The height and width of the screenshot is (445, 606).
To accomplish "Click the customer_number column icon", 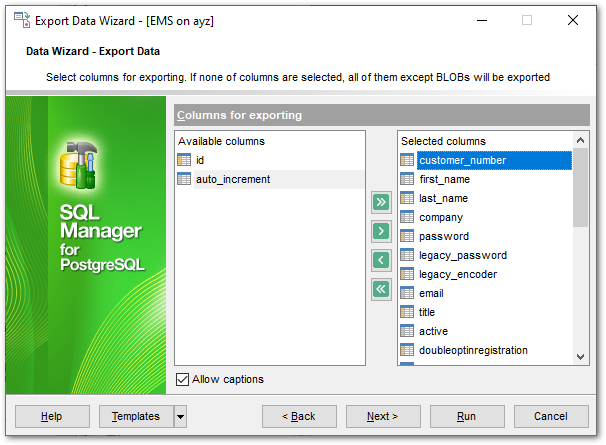I will coord(407,160).
